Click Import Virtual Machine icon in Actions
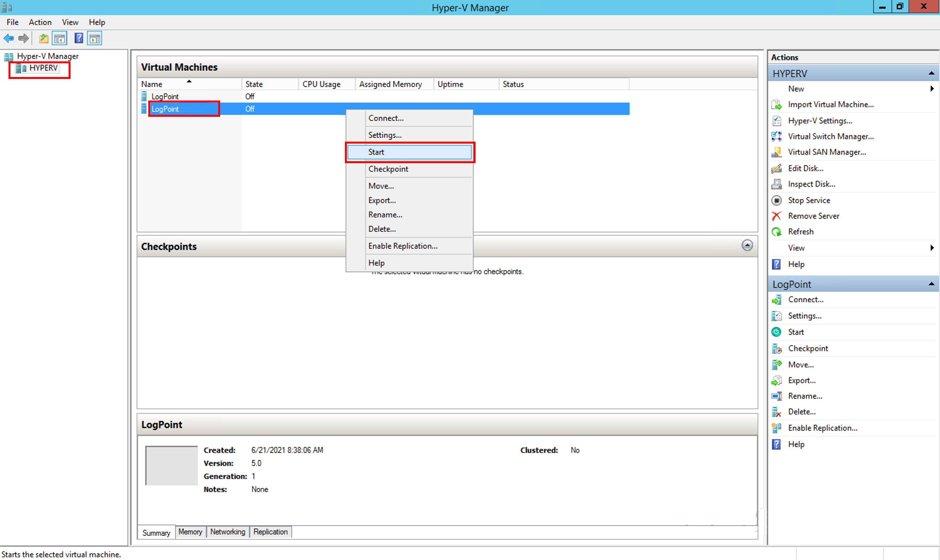Viewport: 940px width, 560px height. click(776, 104)
